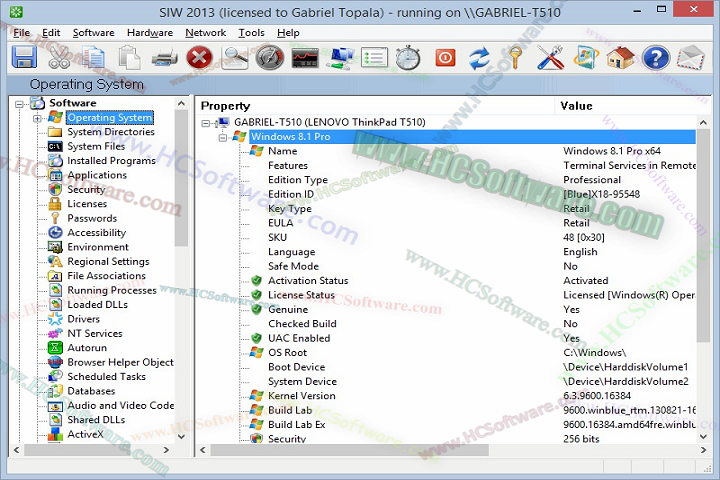Click the blue question mark Help icon
720x480 pixels.
point(656,58)
